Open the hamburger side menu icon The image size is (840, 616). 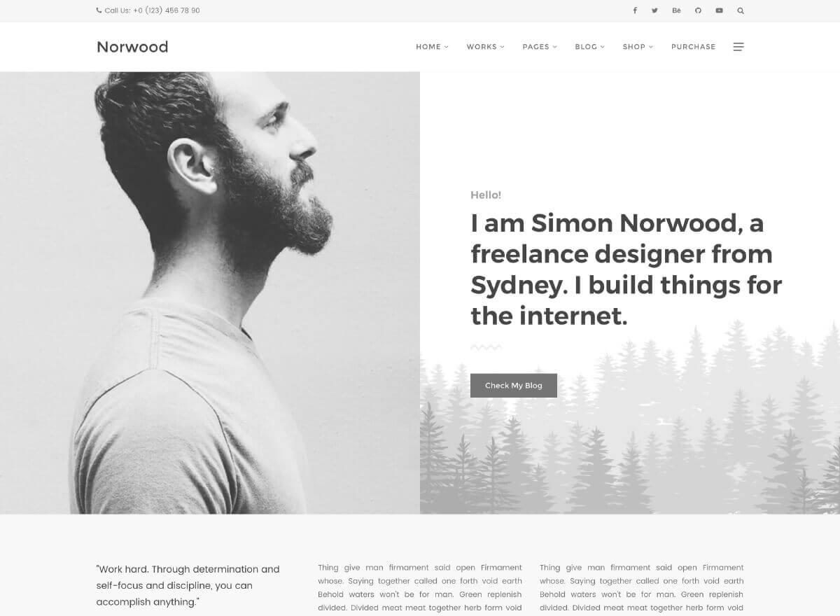point(738,47)
